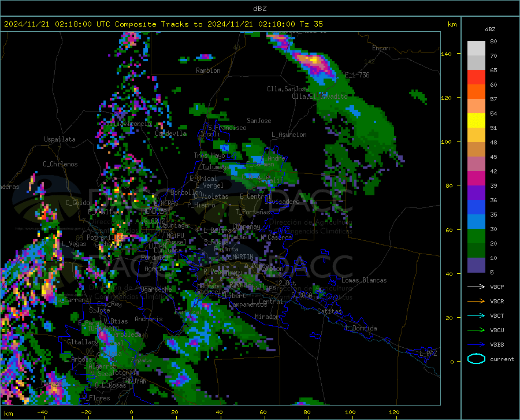Click the 'L_Vegas' map label
This screenshot has height=420, width=520.
[x=74, y=244]
